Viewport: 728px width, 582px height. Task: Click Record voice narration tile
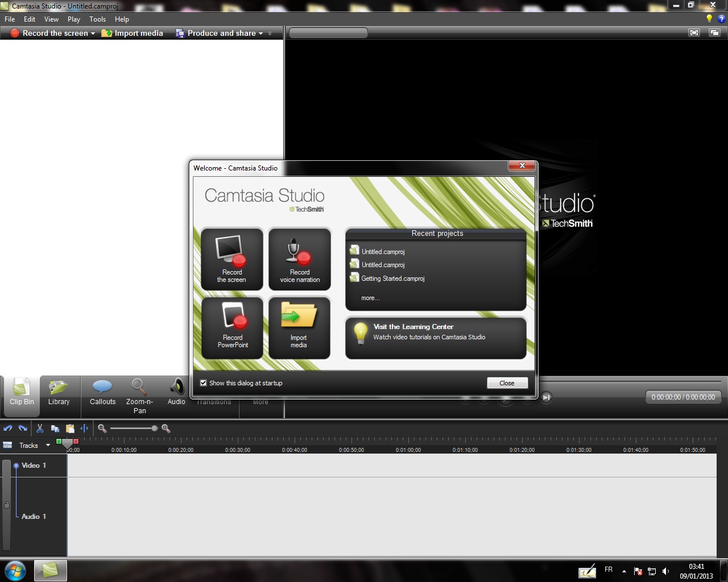[300, 259]
